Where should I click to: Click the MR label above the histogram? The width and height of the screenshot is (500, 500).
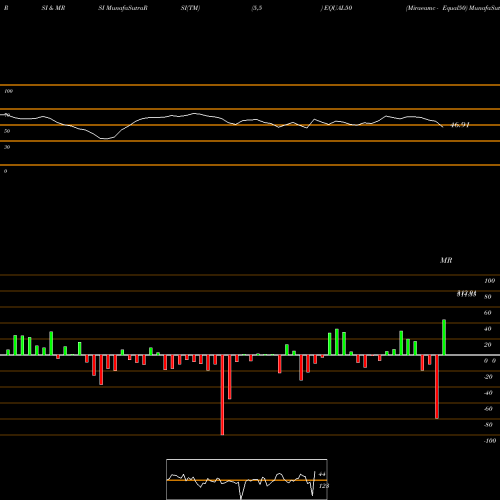pyautogui.click(x=446, y=260)
